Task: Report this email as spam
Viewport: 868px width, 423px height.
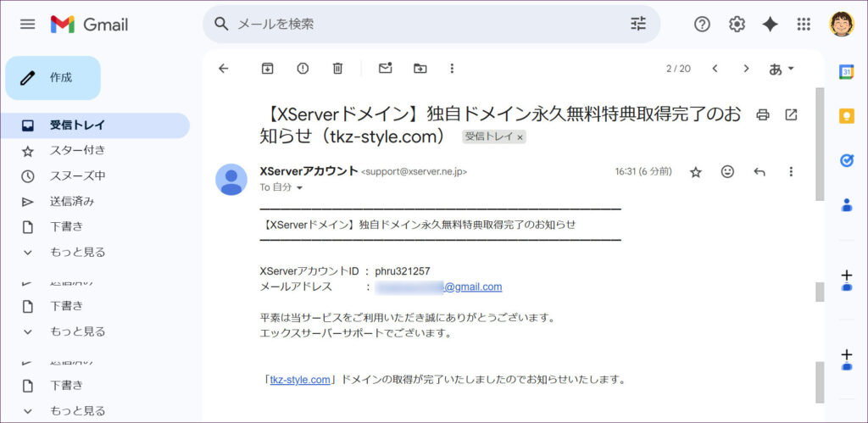Action: coord(303,69)
